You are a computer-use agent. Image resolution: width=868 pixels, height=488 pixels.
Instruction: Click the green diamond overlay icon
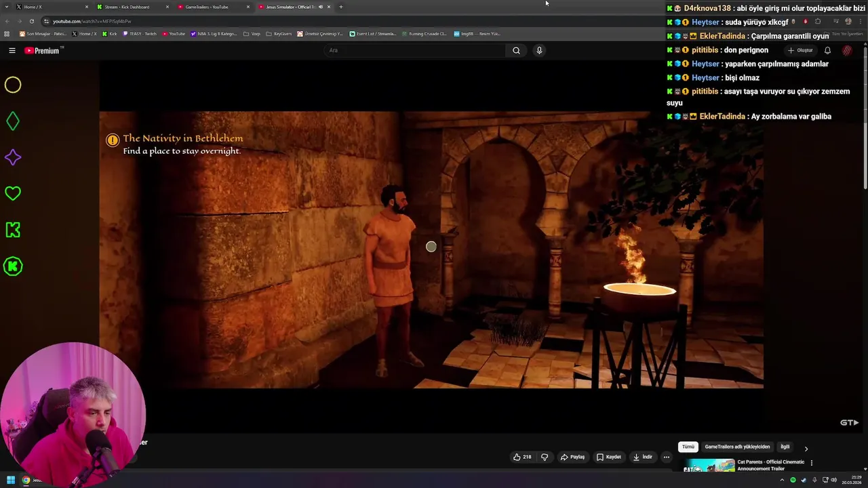(x=13, y=121)
